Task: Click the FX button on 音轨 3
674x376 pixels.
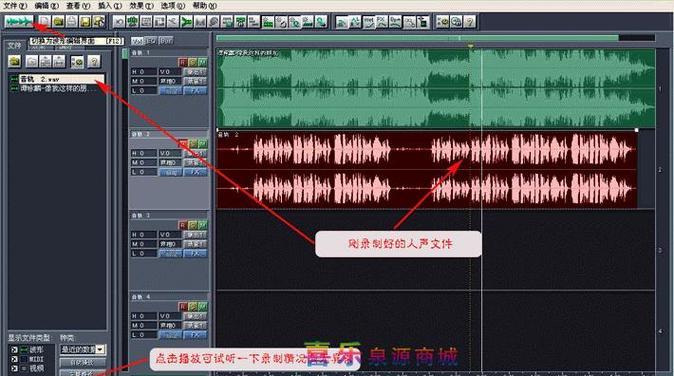Action: click(195, 254)
